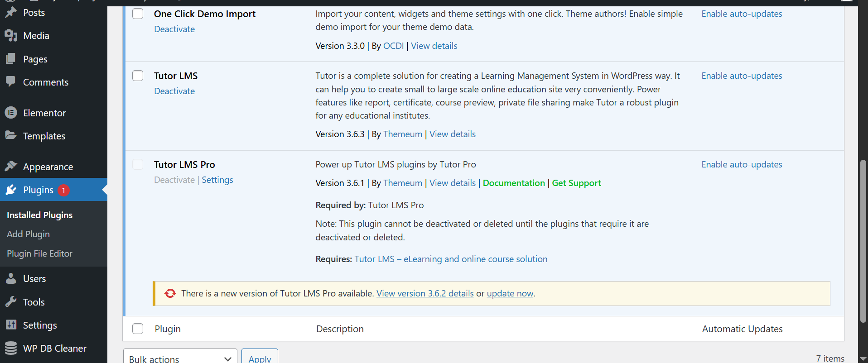Click the update refresh icon in notice
The image size is (868, 363).
(x=170, y=293)
